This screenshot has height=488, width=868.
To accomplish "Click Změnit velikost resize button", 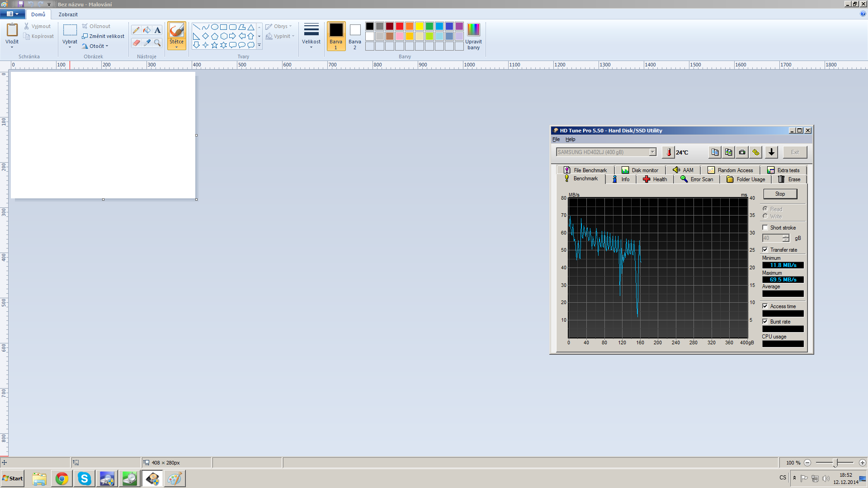I will 103,36.
